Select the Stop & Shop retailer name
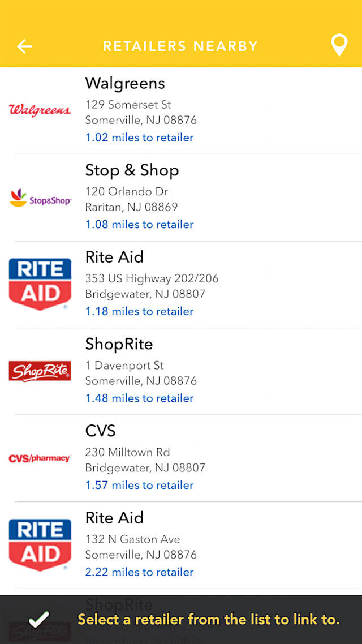362x644 pixels. click(132, 170)
